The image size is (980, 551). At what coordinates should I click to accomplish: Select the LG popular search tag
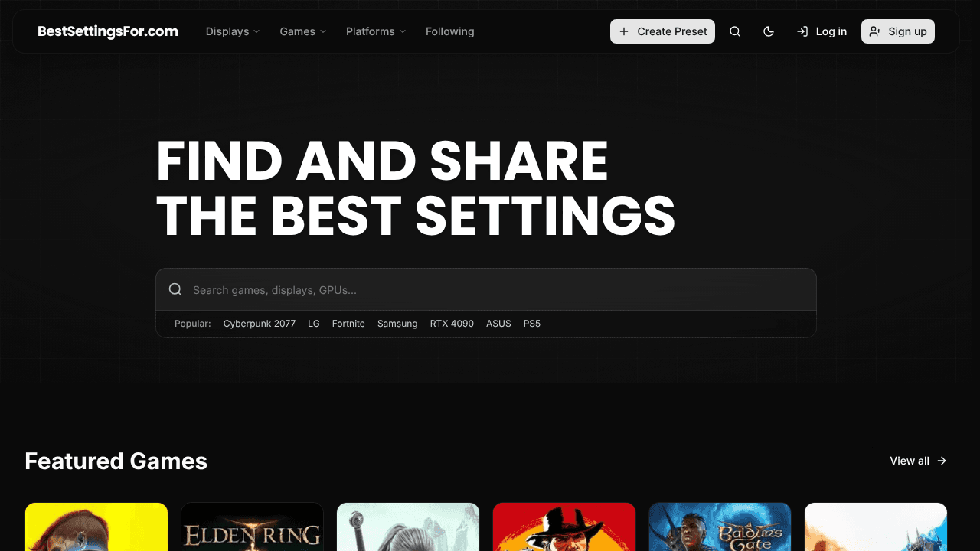(314, 324)
